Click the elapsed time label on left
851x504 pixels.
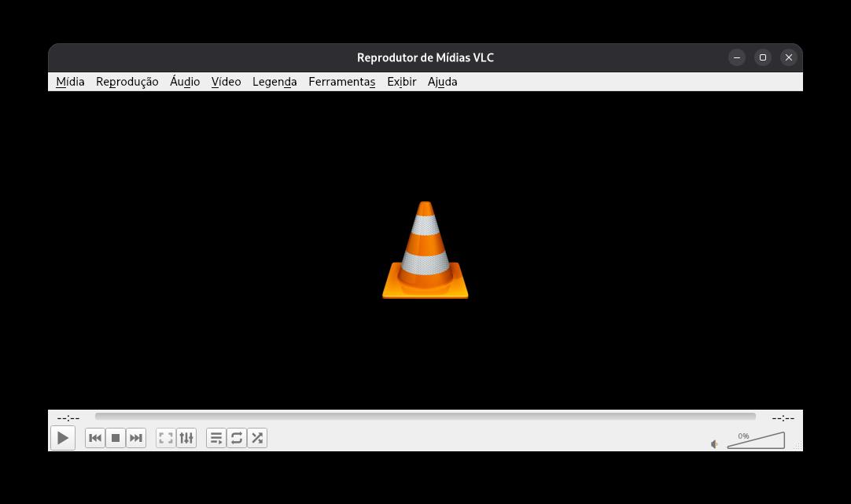[x=68, y=418]
